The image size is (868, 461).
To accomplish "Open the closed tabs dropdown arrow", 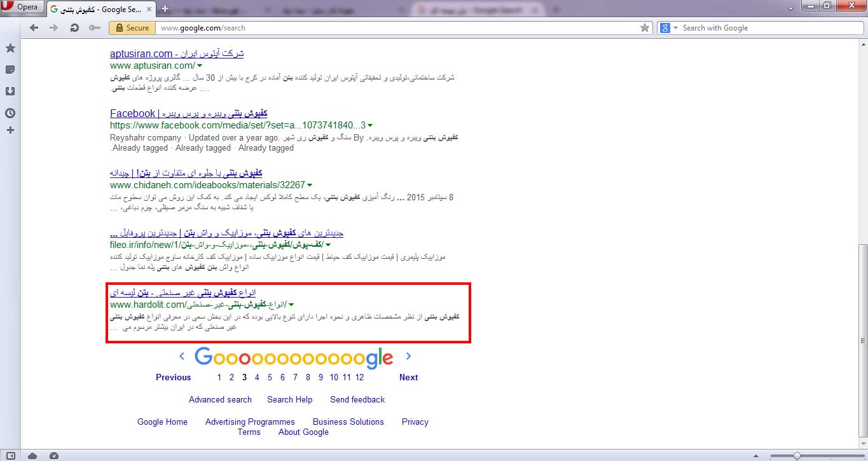I will (x=790, y=8).
